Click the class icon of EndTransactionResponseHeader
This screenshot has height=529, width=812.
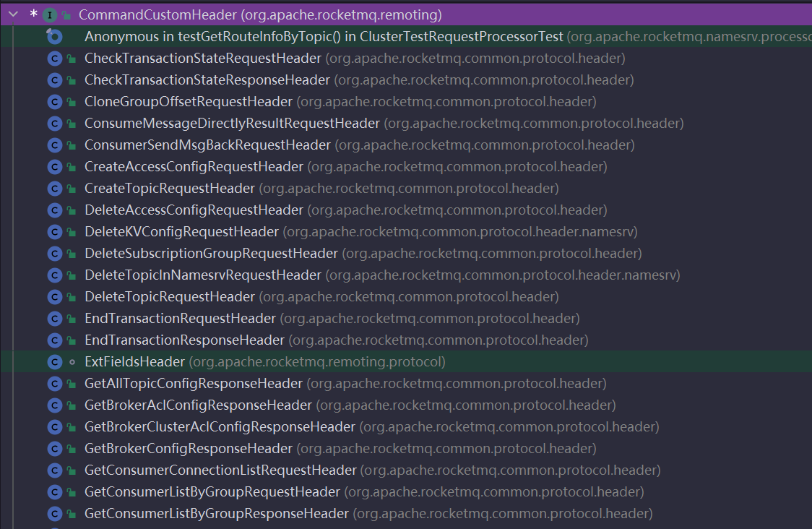point(54,340)
